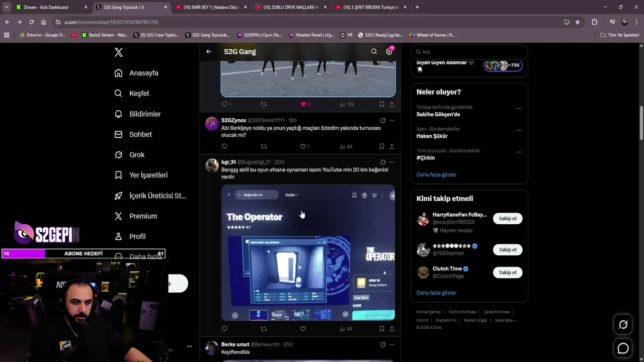Open The Operator image in bgr_31 post

click(308, 253)
